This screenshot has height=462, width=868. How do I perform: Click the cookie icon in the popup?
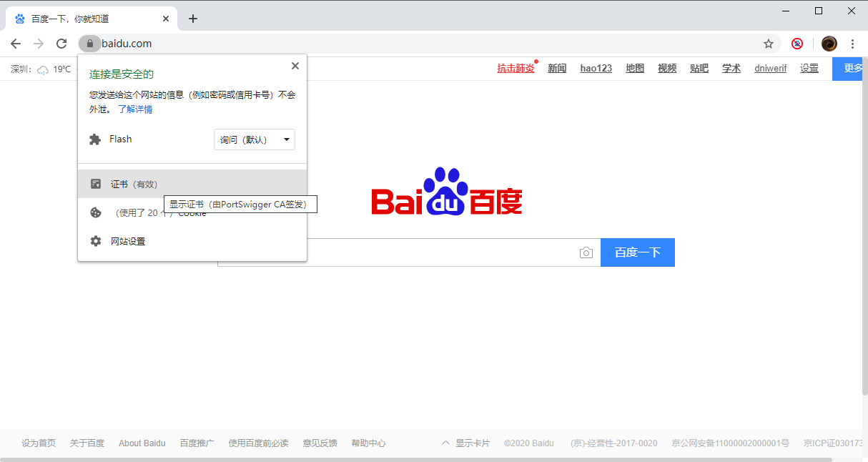coord(96,212)
